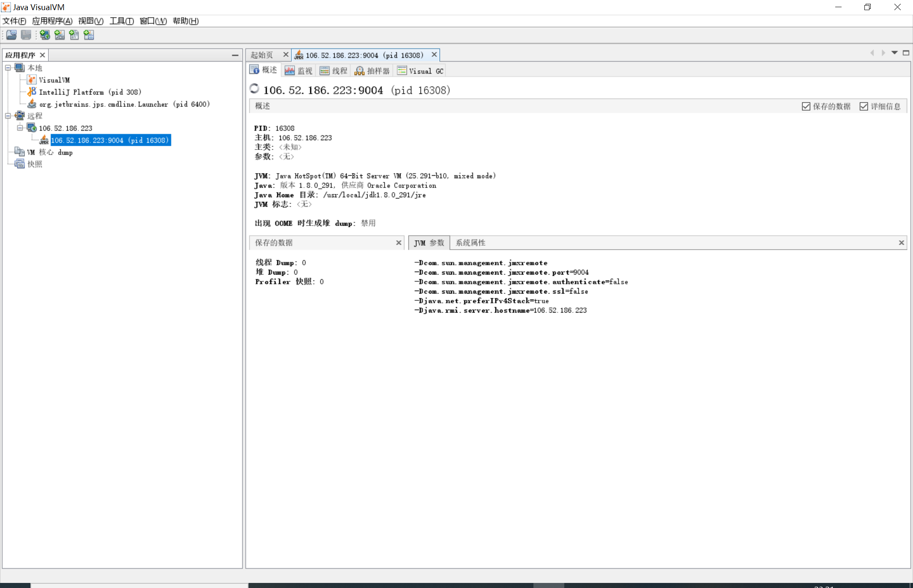Select IntelliJ Platform (pid 308) in tree
This screenshot has height=588, width=913.
90,92
